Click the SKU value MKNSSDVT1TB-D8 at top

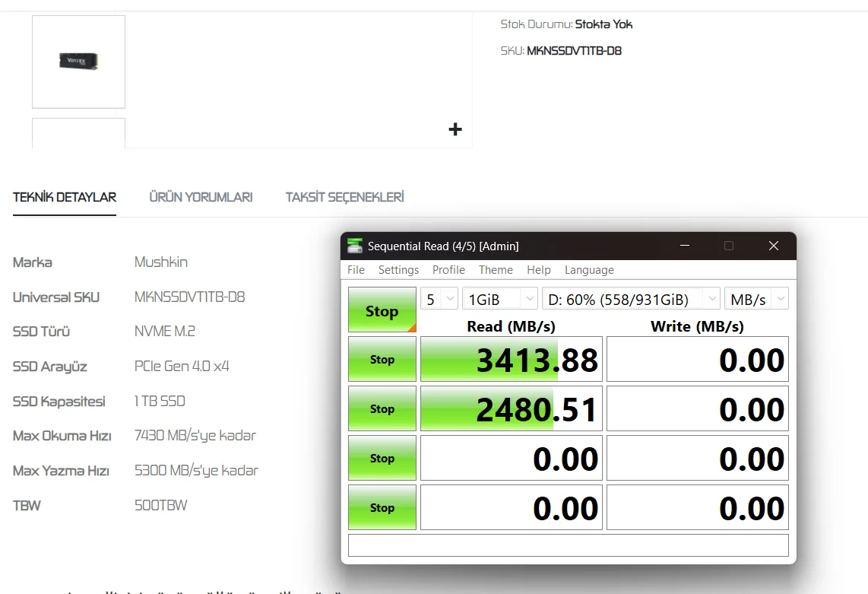(x=574, y=51)
